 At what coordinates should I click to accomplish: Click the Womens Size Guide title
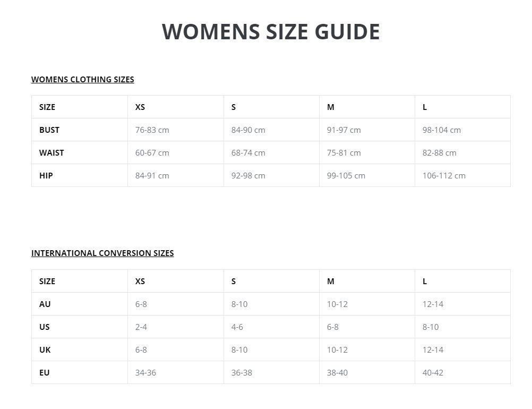pyautogui.click(x=271, y=32)
